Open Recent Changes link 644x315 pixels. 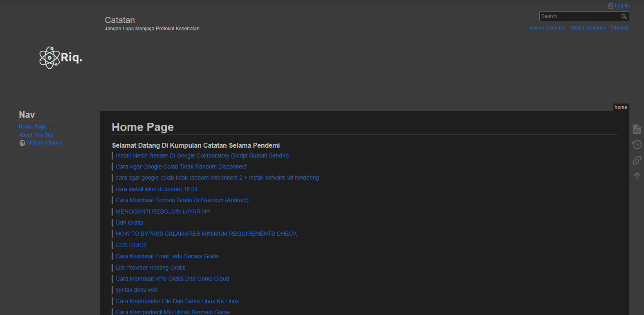tap(547, 28)
